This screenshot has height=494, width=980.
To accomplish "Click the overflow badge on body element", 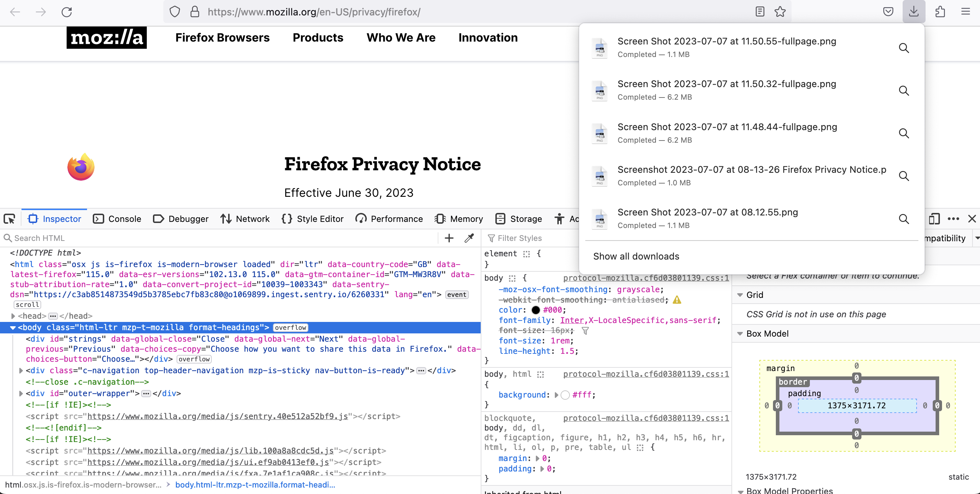I will coord(290,328).
